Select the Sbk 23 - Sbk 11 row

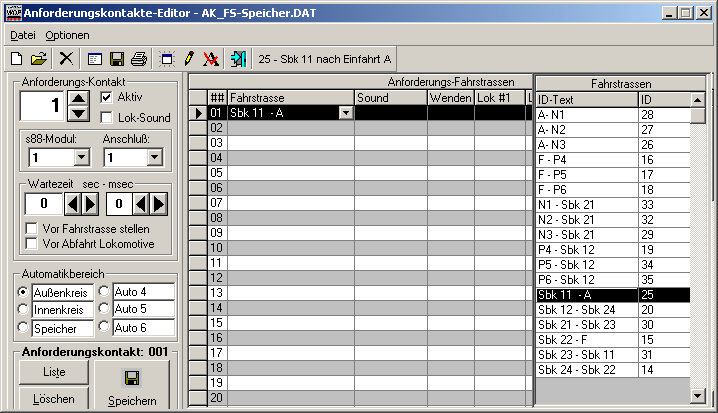click(613, 355)
